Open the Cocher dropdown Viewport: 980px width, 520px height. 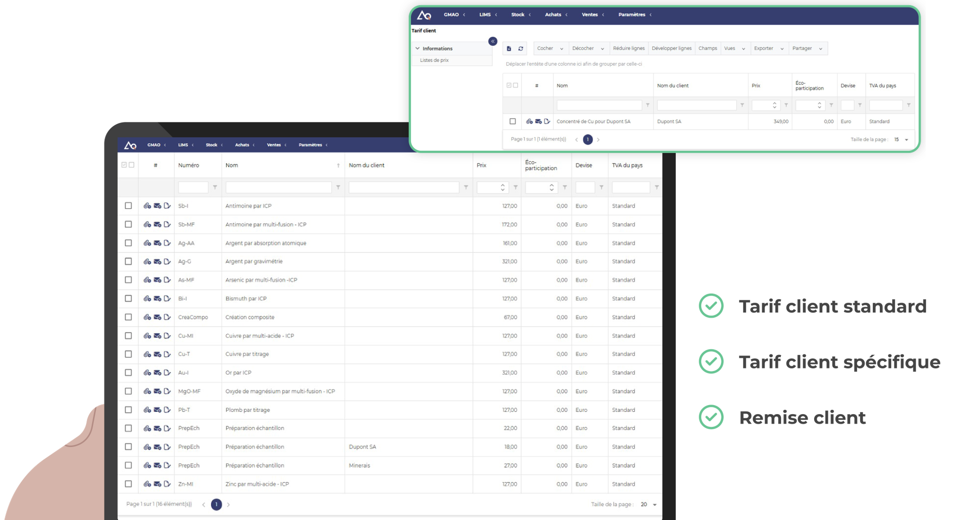550,48
